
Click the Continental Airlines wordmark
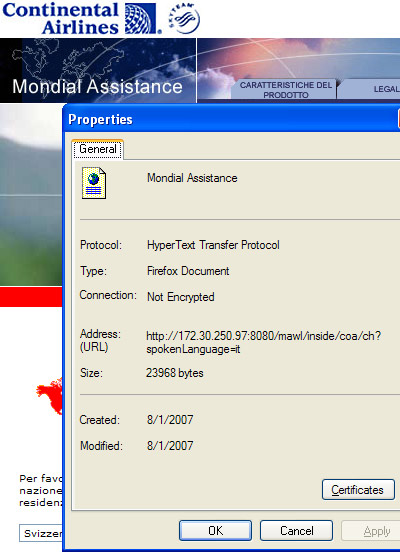[60, 18]
